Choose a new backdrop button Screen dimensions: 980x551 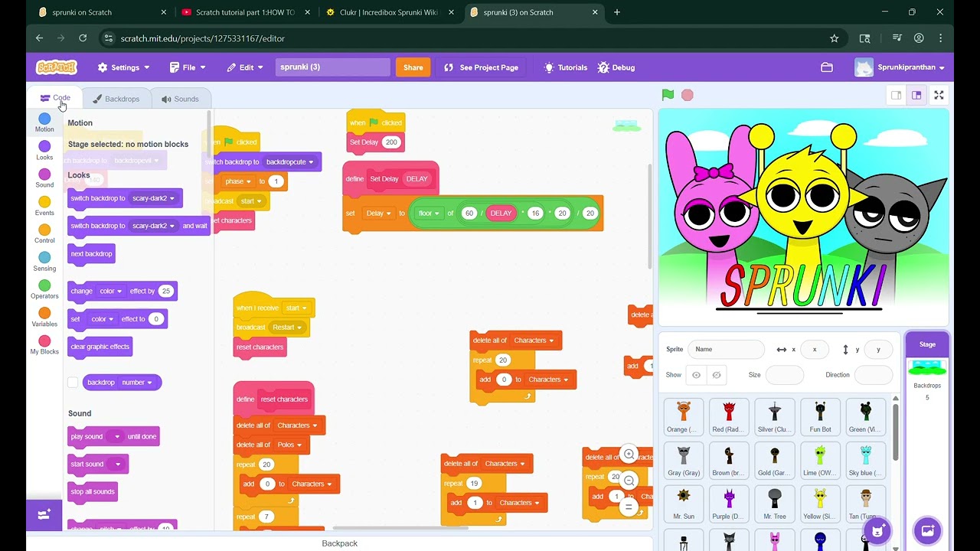(x=927, y=530)
